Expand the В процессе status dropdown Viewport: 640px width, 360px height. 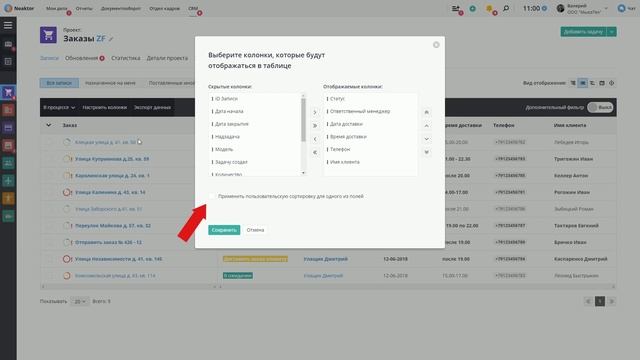[x=59, y=107]
